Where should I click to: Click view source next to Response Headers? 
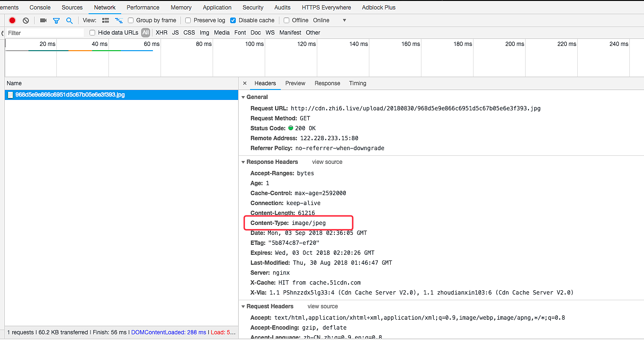327,162
